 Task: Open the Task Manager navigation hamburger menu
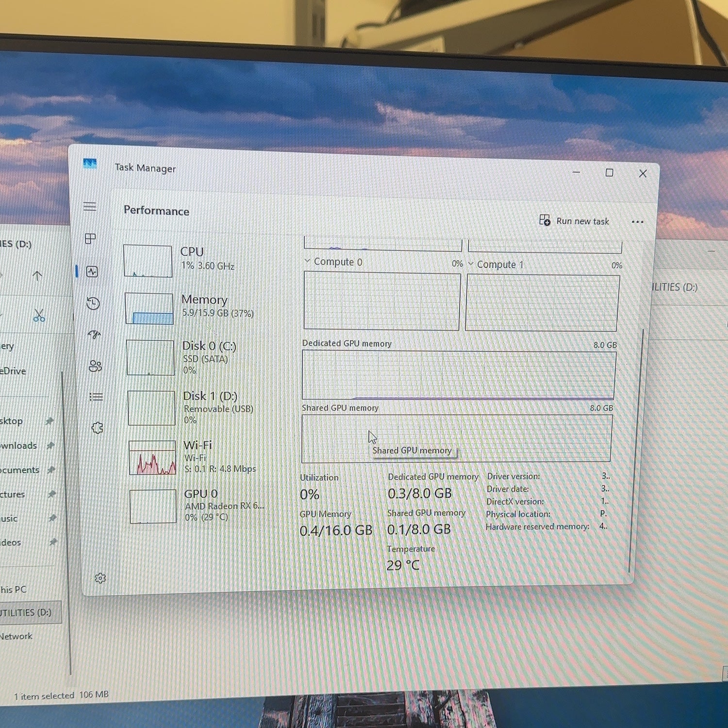point(90,207)
